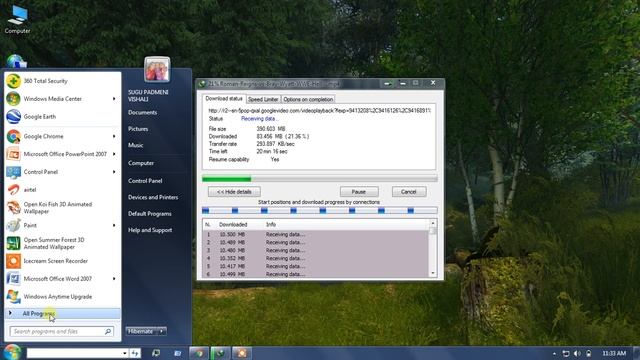This screenshot has width=640, height=360.
Task: Open Chrome from the taskbar
Action: click(x=199, y=353)
